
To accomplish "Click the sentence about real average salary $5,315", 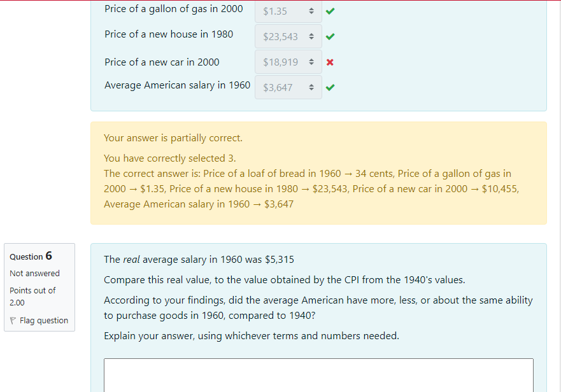I will click(x=199, y=260).
